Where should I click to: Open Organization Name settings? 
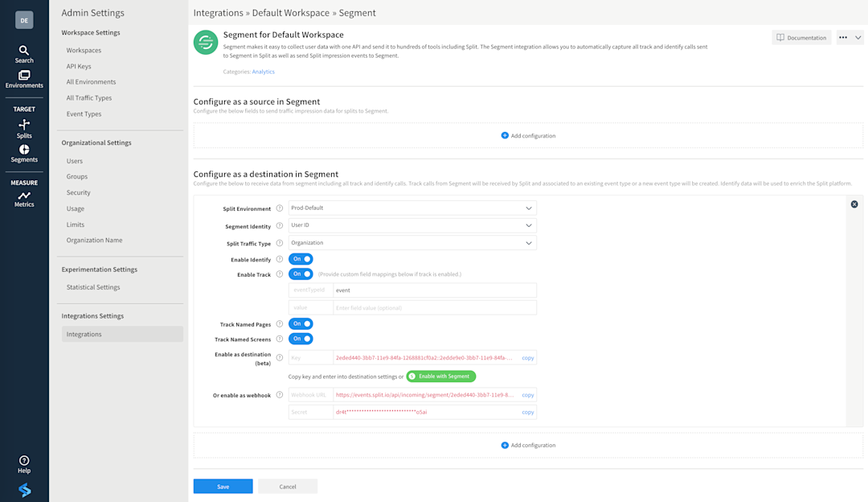tap(94, 241)
